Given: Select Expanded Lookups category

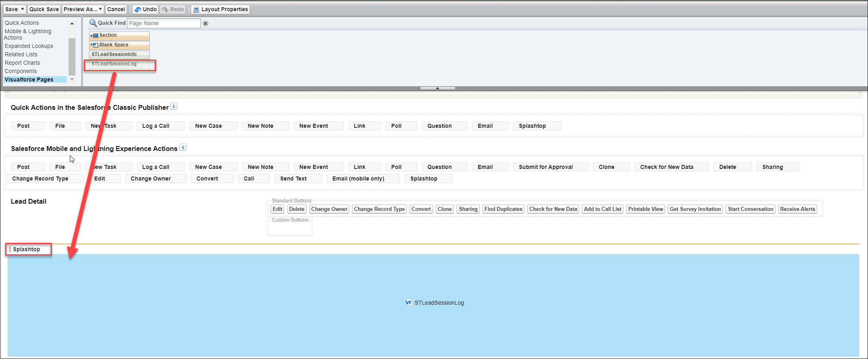Looking at the screenshot, I should coord(29,46).
